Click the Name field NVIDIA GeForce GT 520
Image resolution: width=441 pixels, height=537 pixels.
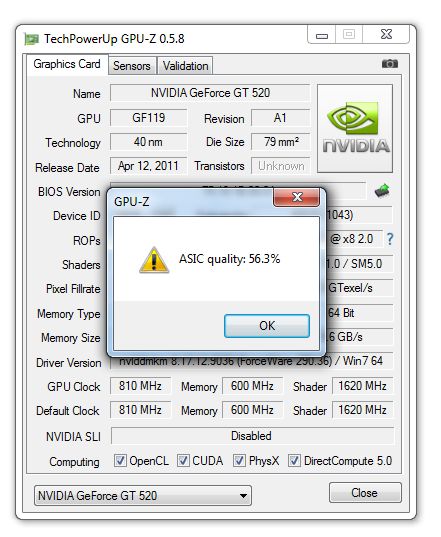[210, 93]
